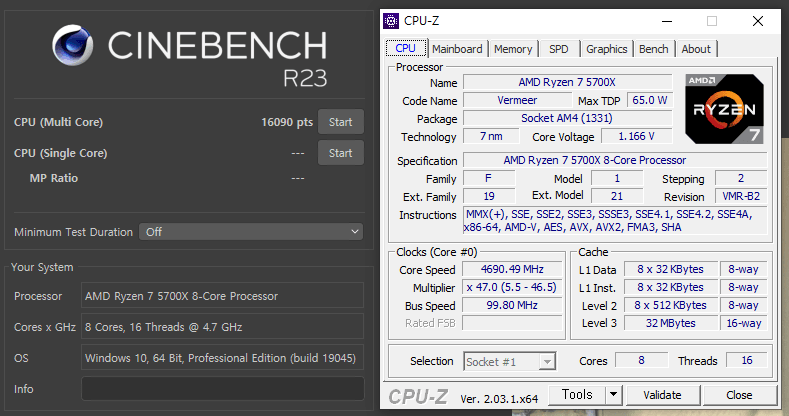
Task: Click the L1 Data value 8 x 32 KBytes
Action: pyautogui.click(x=670, y=269)
